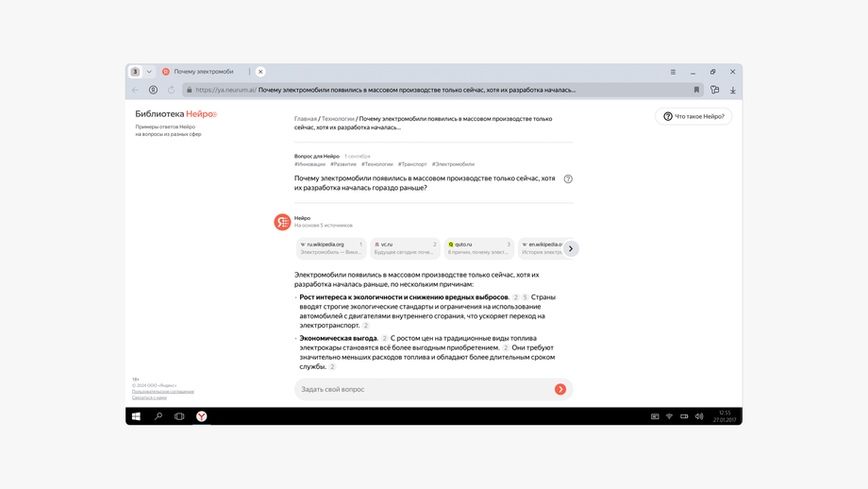Viewport: 868px width, 489px height.
Task: Open the Windows Start menu
Action: (136, 416)
